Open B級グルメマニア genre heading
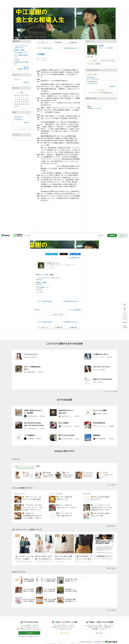 pos(20,494)
